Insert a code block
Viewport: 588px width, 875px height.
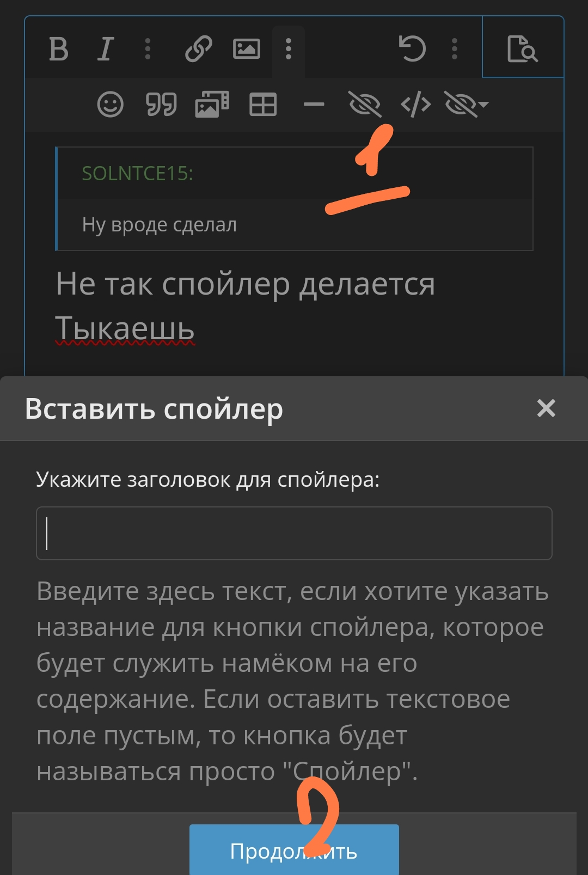tap(415, 104)
